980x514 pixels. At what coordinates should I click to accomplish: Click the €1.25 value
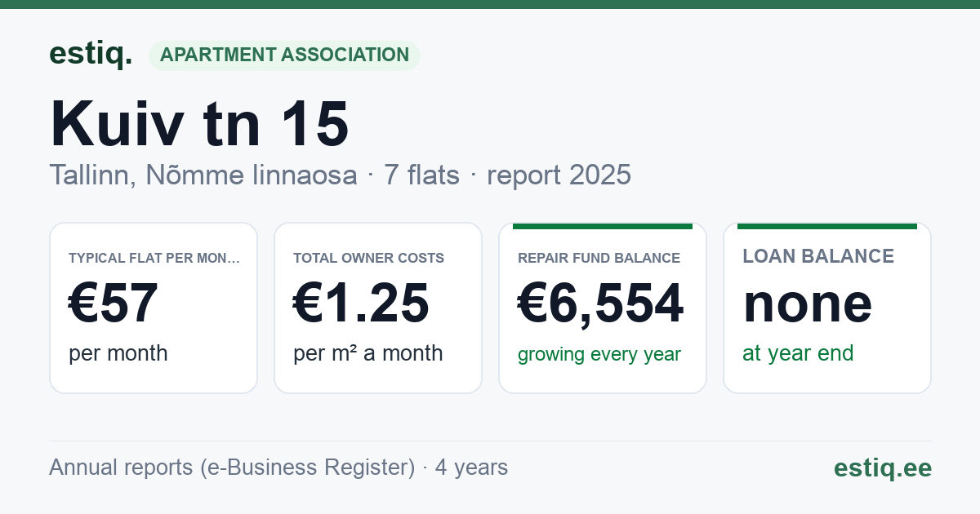tap(361, 304)
